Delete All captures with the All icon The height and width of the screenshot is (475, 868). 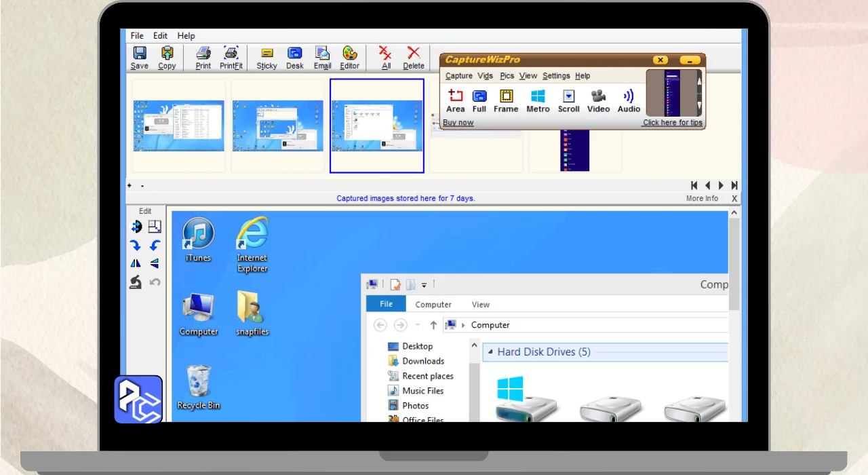(x=386, y=58)
